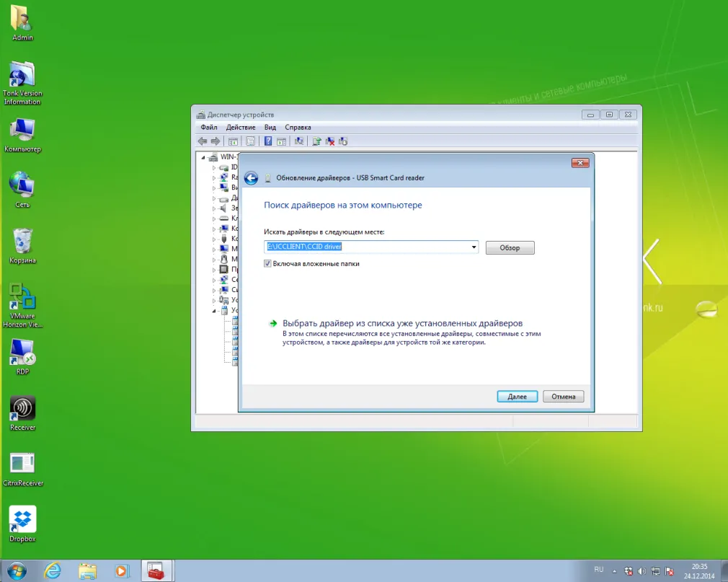Image resolution: width=728 pixels, height=582 pixels.
Task: Select the Корзина recycle bin icon
Action: tap(22, 245)
